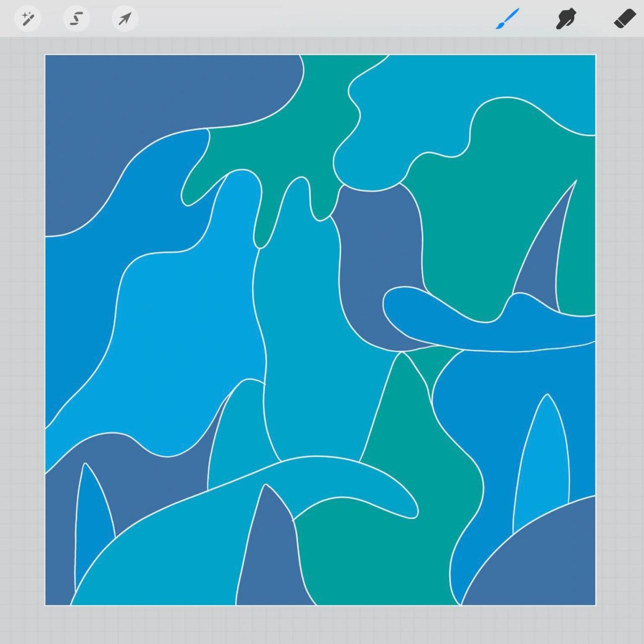Pick the Eraser tool
The image size is (644, 644).
pos(625,19)
